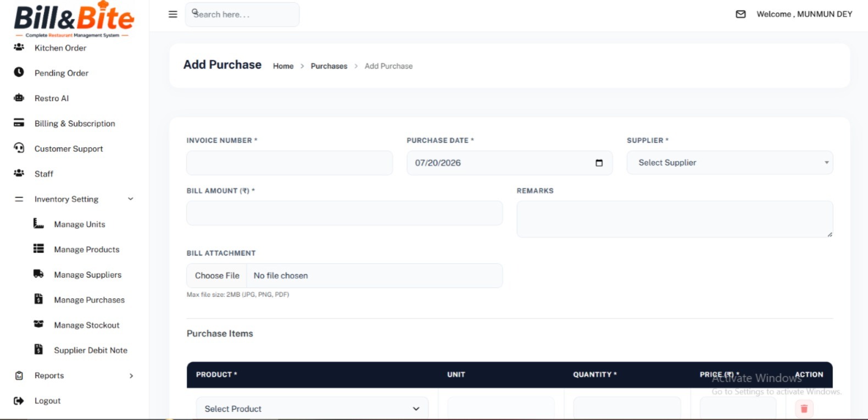Click the Manage Products list icon
Viewport: 868px width, 420px height.
[x=38, y=248]
